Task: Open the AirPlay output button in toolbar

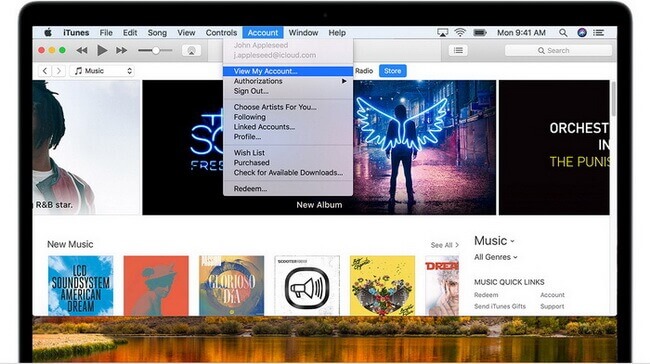Action: [x=191, y=51]
